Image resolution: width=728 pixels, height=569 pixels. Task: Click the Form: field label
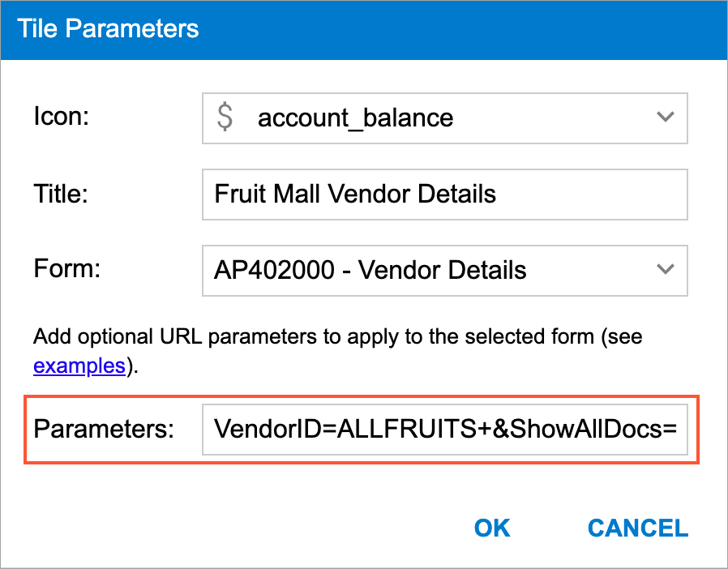click(66, 268)
